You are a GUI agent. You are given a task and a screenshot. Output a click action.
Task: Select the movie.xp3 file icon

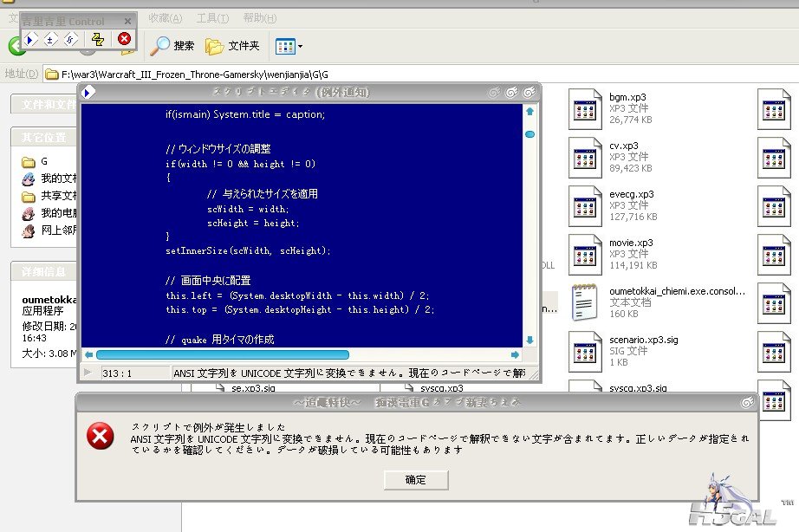[x=585, y=251]
